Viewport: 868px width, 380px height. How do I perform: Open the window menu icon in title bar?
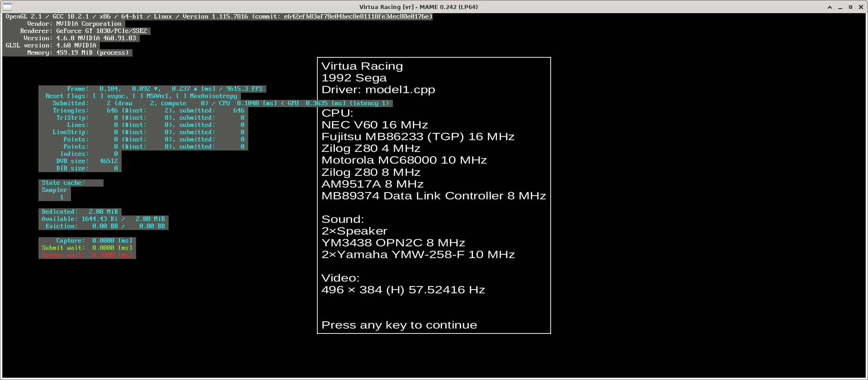(7, 7)
